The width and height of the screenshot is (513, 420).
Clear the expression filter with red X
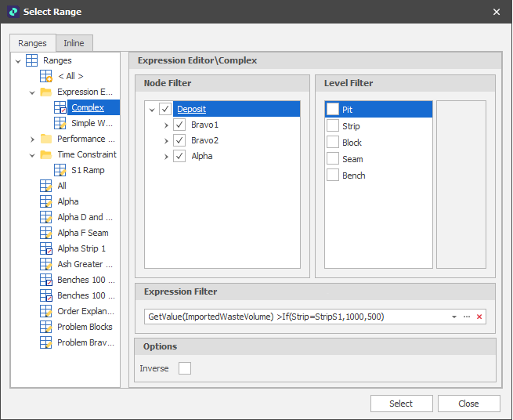[x=479, y=317]
